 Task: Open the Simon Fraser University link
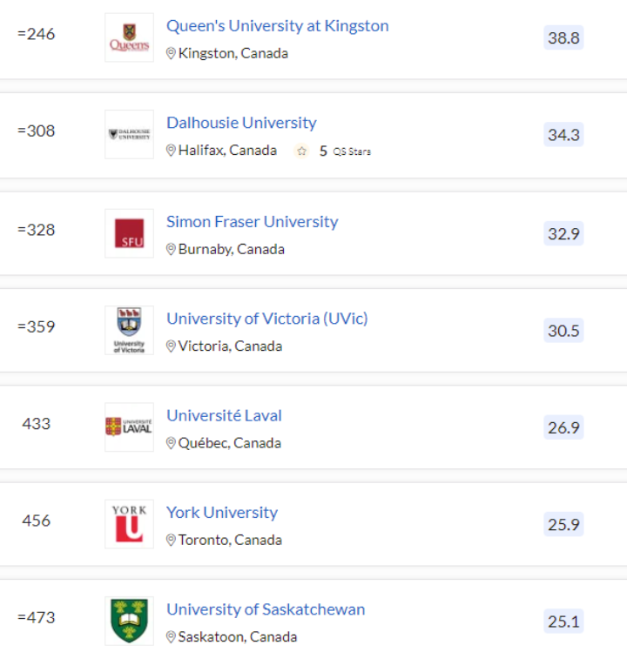click(253, 222)
